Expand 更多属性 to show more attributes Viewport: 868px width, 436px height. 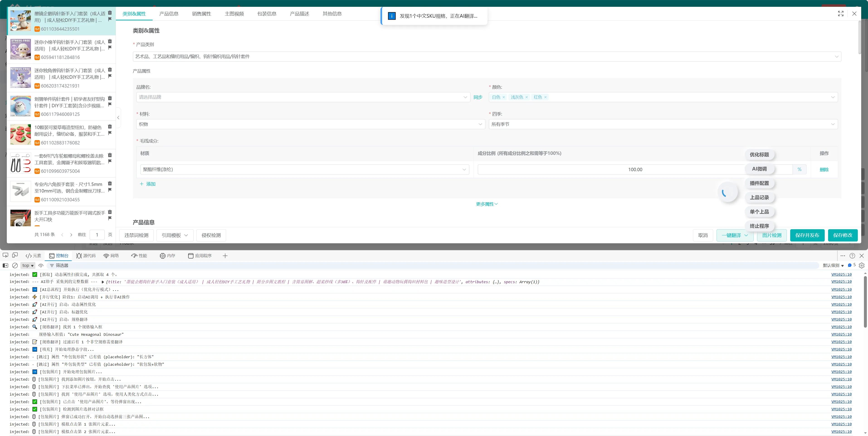tap(487, 204)
